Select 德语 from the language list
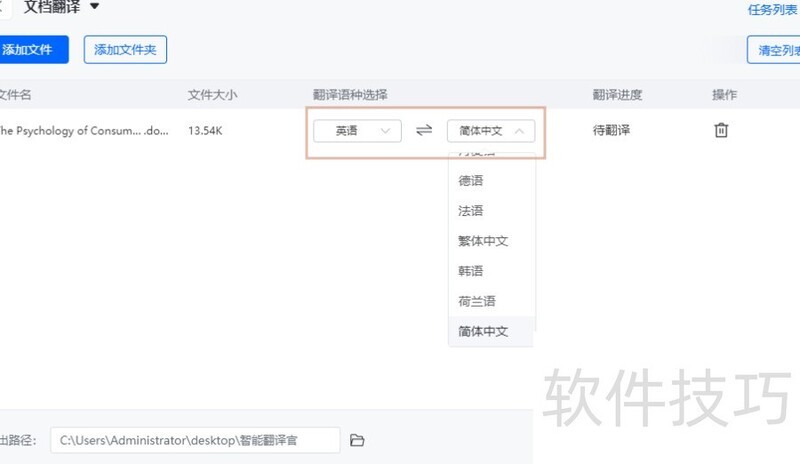 tap(471, 181)
